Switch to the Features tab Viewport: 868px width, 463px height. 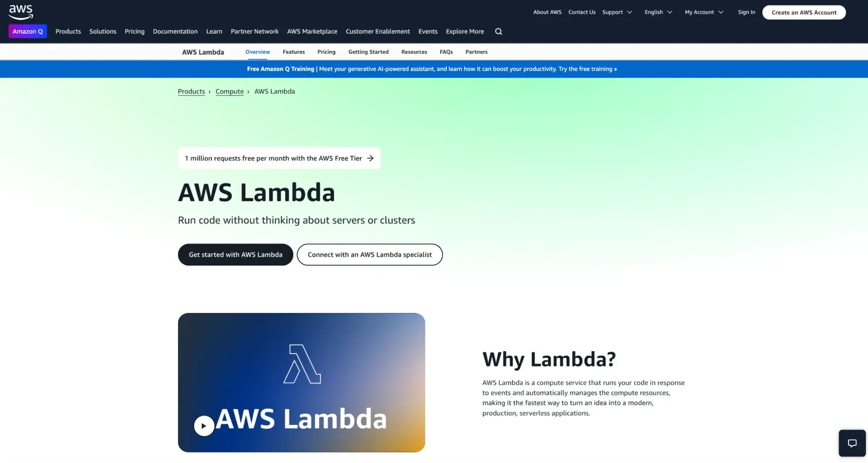(x=294, y=52)
